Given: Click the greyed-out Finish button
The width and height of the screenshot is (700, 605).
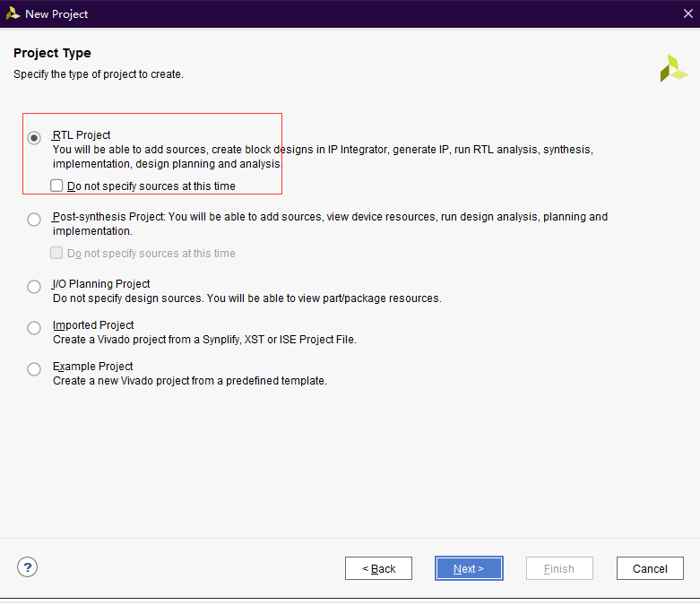Looking at the screenshot, I should coord(559,568).
